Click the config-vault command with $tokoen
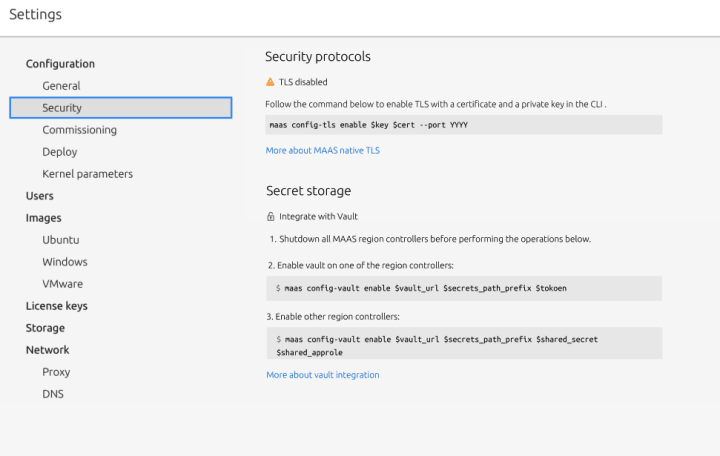The width and height of the screenshot is (720, 456). pyautogui.click(x=464, y=288)
